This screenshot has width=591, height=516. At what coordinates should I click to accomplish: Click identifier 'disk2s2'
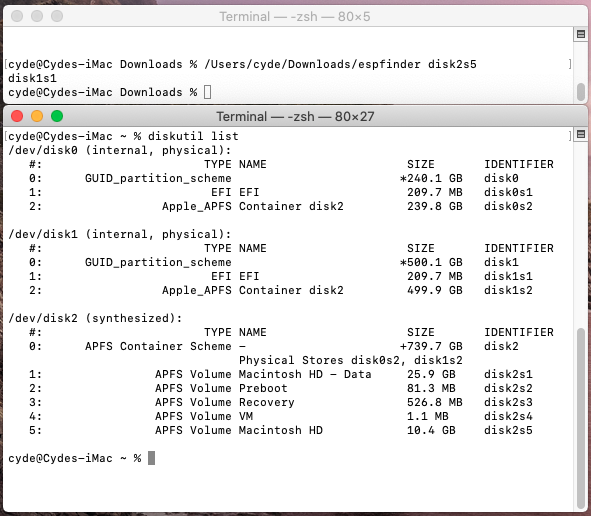tap(508, 388)
